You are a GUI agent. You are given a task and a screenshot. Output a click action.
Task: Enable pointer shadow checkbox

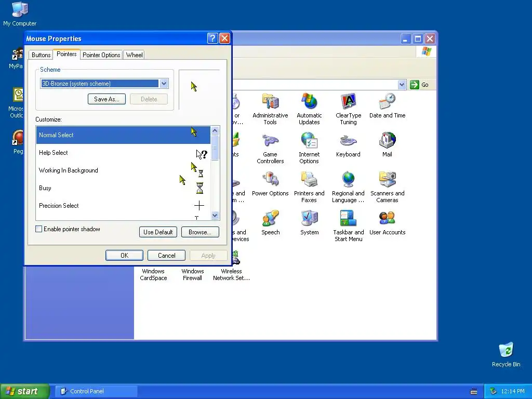tap(38, 229)
